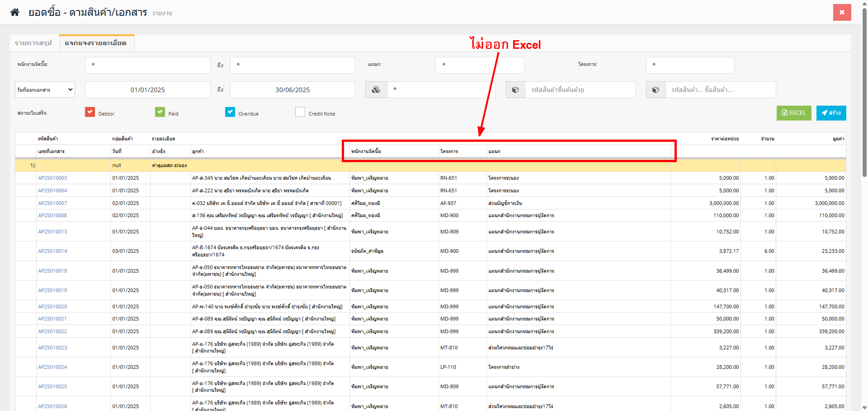The width and height of the screenshot is (868, 411).
Task: Click the รหัสสินค้า... ชื่อสินค้า... input
Action: (721, 90)
